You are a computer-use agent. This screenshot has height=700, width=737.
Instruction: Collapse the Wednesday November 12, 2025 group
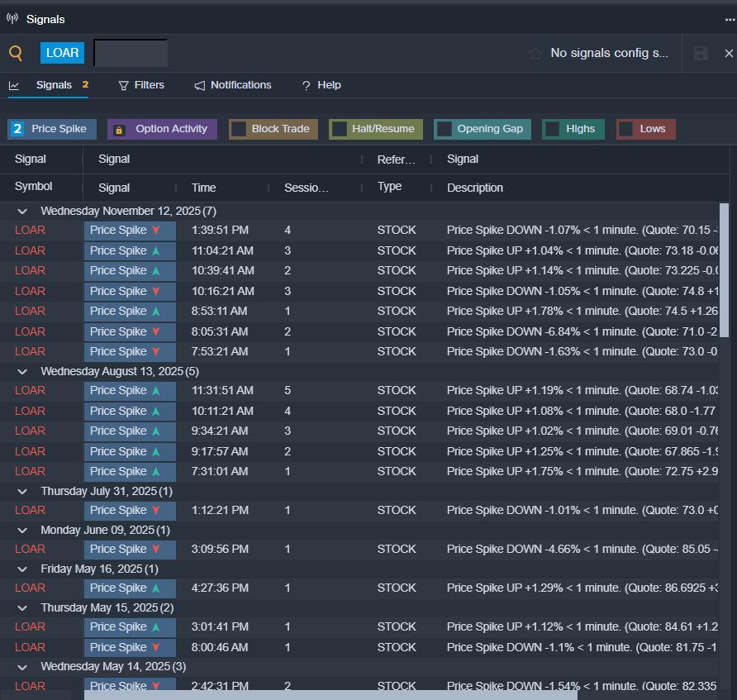pos(23,212)
